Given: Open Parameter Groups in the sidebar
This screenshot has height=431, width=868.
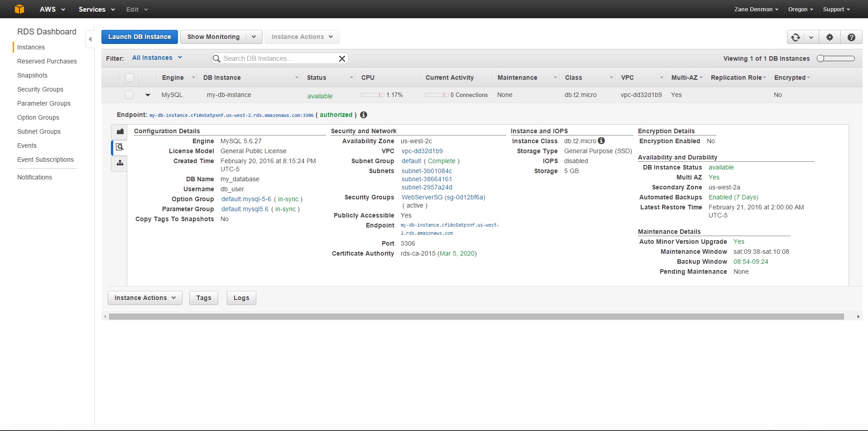Looking at the screenshot, I should tap(44, 103).
